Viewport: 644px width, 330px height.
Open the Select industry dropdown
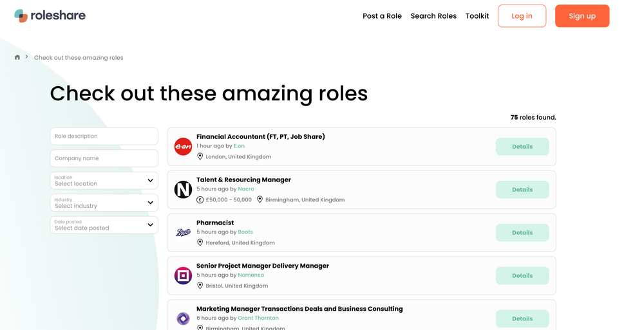click(x=104, y=203)
